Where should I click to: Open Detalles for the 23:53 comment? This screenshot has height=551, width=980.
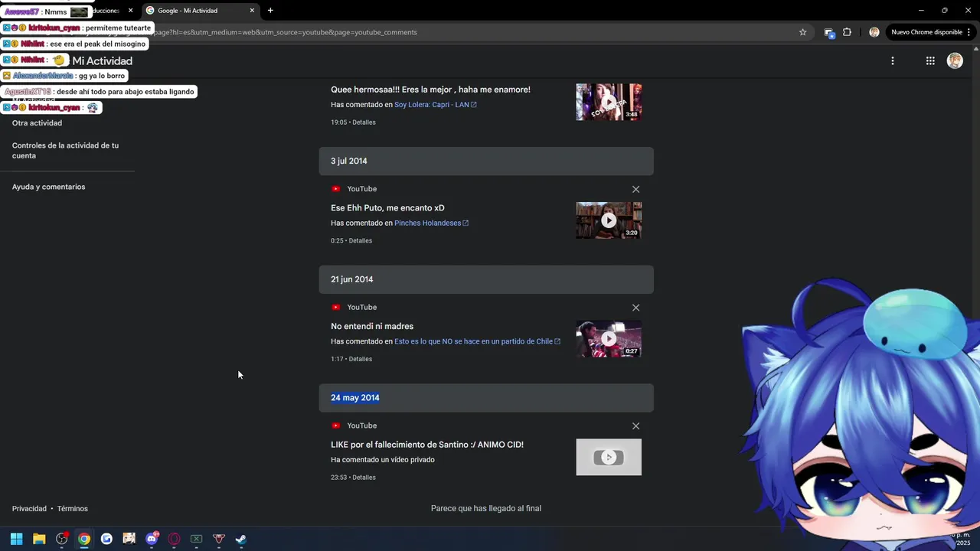click(x=364, y=478)
